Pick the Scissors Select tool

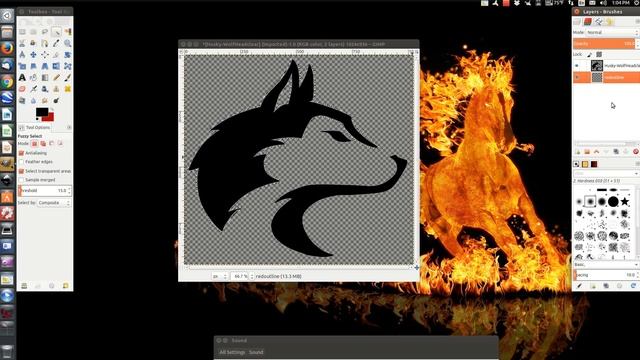pyautogui.click(x=22, y=43)
